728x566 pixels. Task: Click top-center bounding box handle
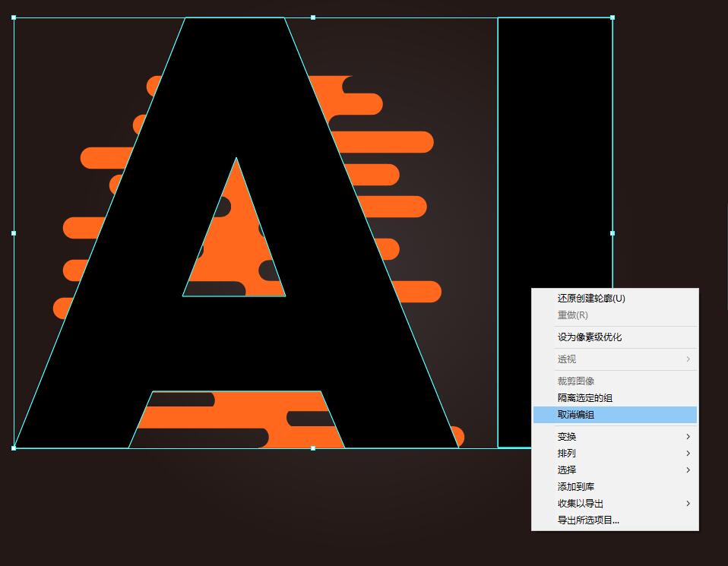coord(313,17)
